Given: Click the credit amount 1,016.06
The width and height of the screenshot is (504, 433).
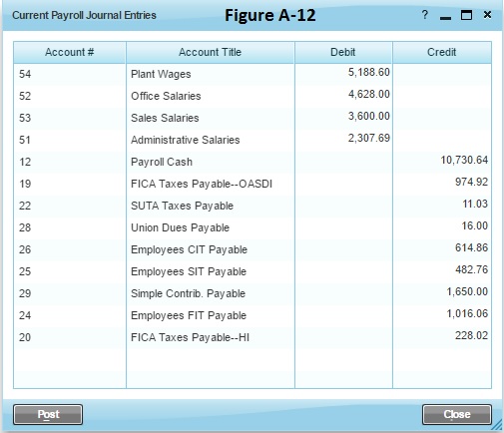Looking at the screenshot, I should [x=467, y=313].
